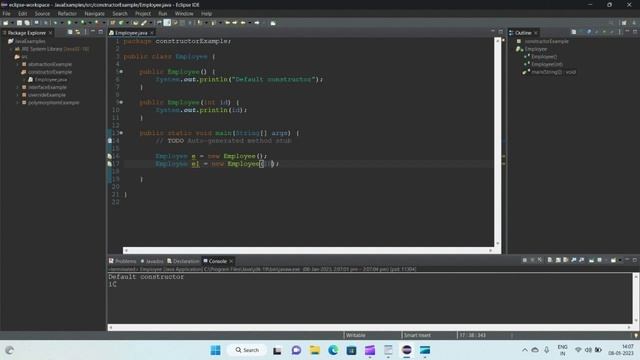The image size is (640, 360).
Task: Expand the JRE System Library node
Action: click(11, 49)
